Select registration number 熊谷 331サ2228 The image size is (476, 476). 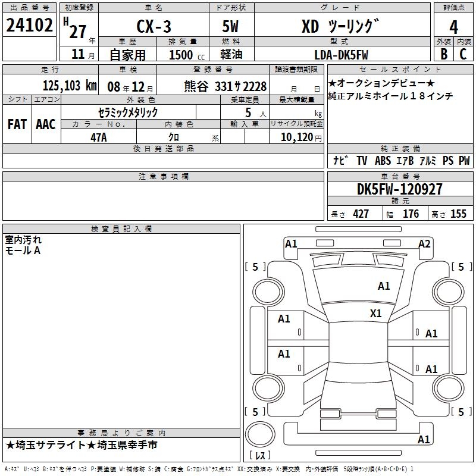(x=226, y=86)
